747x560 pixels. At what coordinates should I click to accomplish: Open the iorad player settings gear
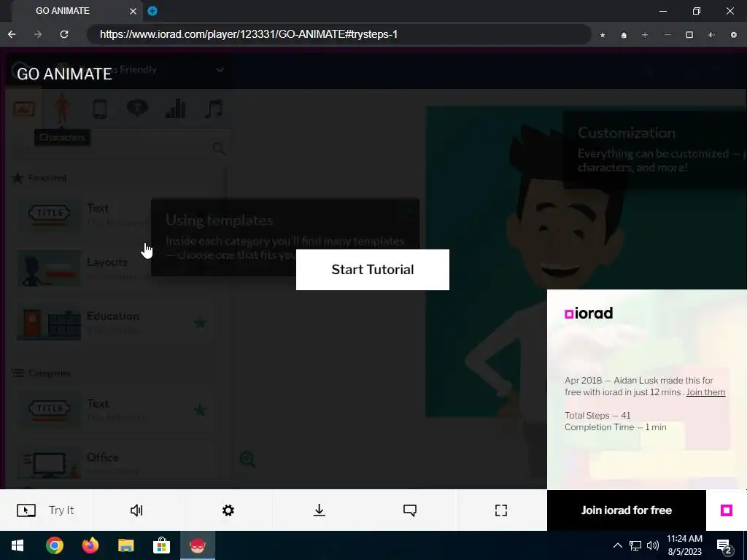pos(228,510)
